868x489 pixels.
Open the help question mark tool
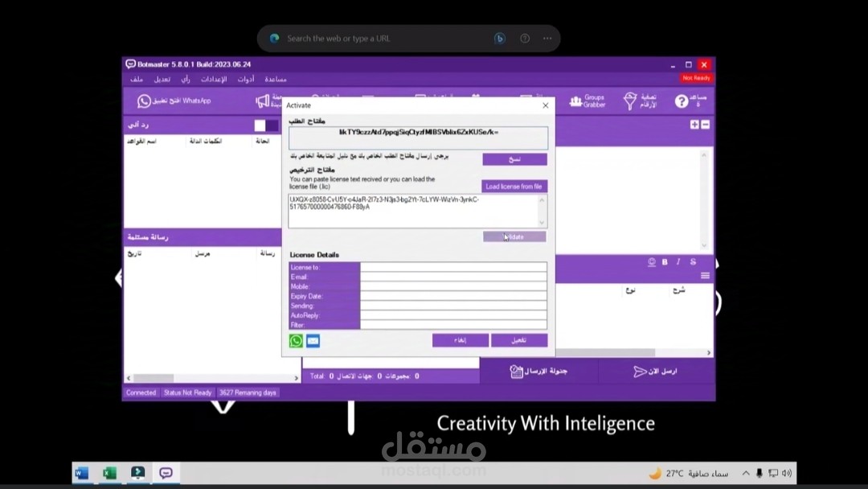point(690,101)
